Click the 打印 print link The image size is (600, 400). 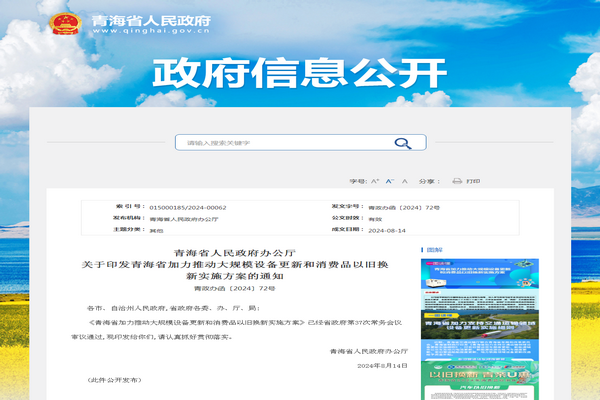coord(473,181)
